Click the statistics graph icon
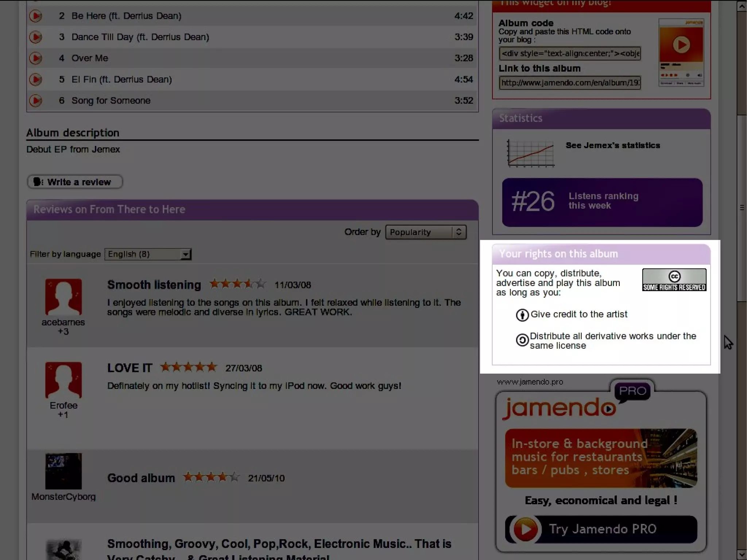 point(531,153)
